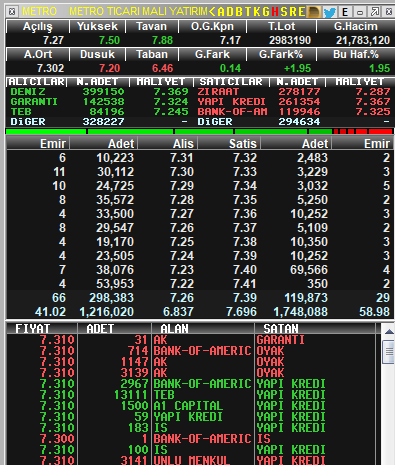Select the ZIRAAT seller row
Screen dimensions: 395x465
coord(294,92)
